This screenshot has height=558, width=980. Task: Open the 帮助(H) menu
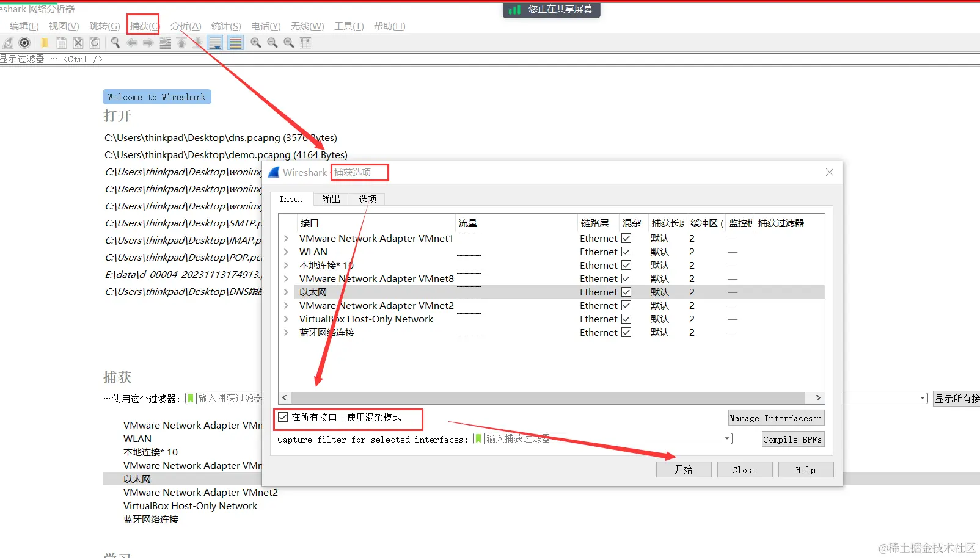389,26
